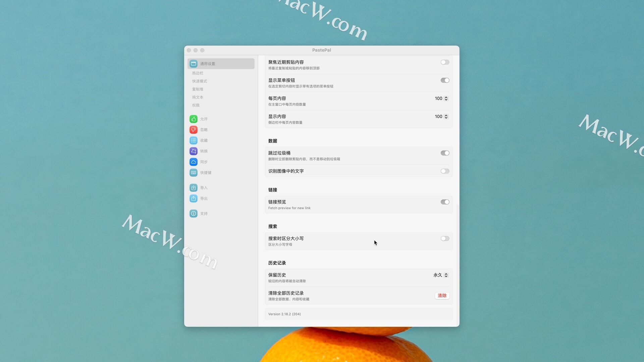Open the purple 转换 icon
Viewport: 644px width, 362px height.
pos(194,151)
